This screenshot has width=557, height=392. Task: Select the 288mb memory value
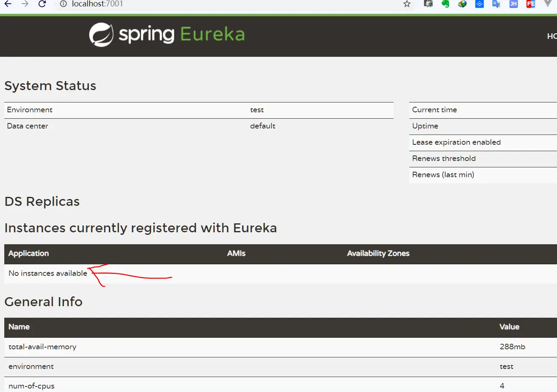pyautogui.click(x=512, y=347)
